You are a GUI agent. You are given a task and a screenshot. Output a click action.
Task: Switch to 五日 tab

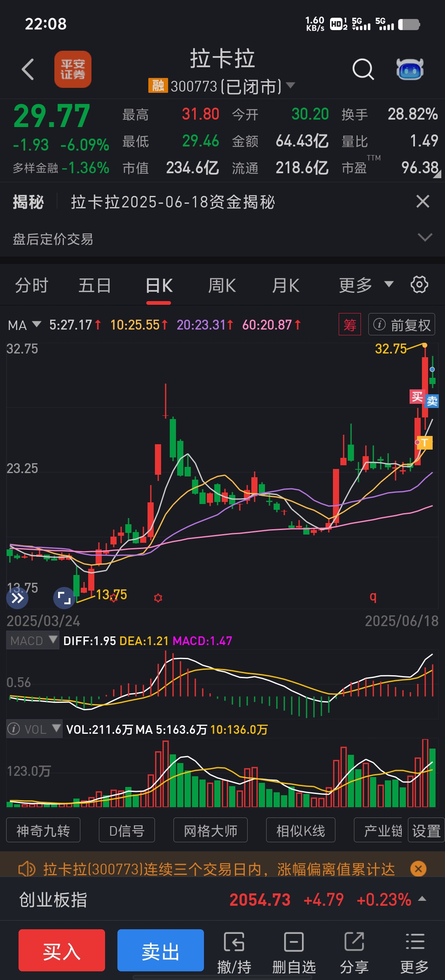[x=95, y=285]
